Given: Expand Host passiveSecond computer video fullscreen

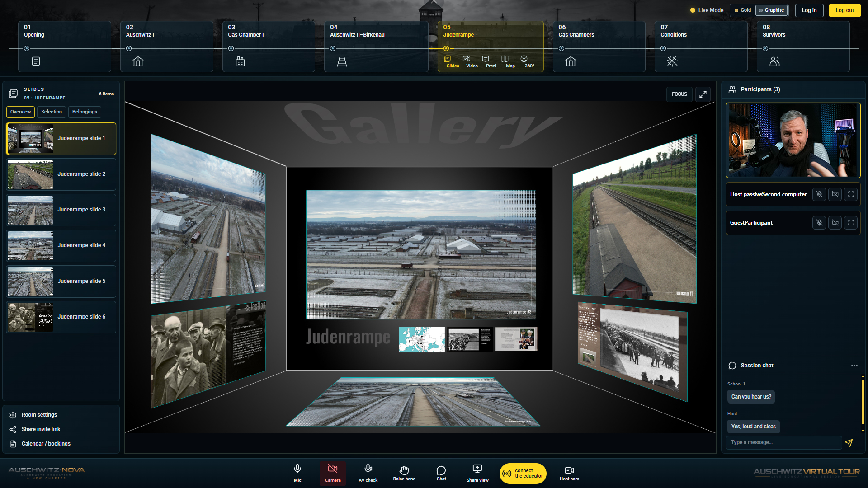Looking at the screenshot, I should click(851, 194).
